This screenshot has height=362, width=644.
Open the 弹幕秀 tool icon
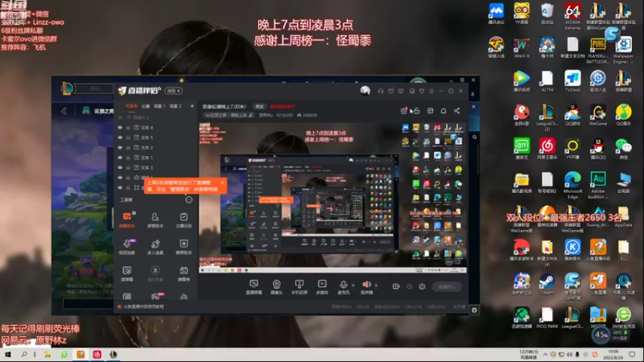tap(184, 274)
